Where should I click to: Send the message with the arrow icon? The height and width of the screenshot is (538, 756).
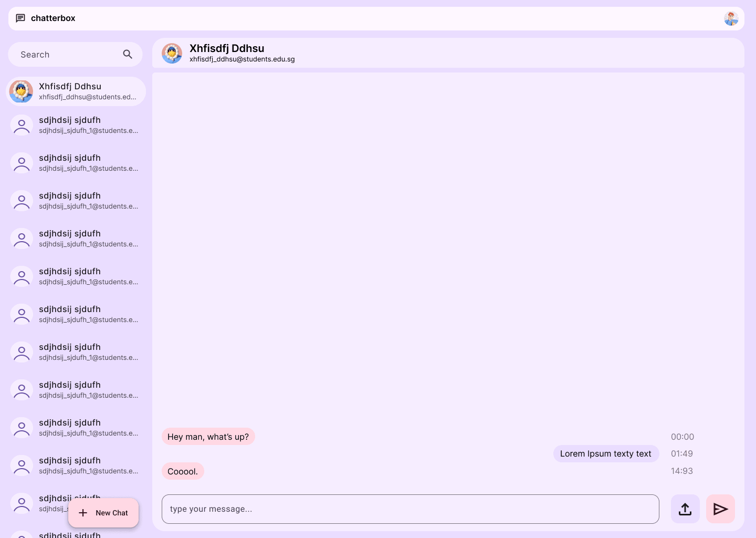pos(720,509)
